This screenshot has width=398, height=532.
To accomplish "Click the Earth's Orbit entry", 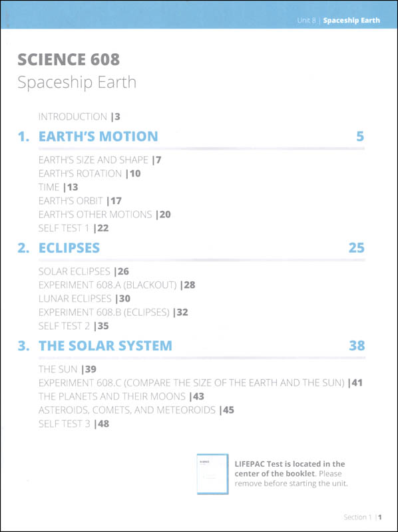I will click(x=80, y=201).
